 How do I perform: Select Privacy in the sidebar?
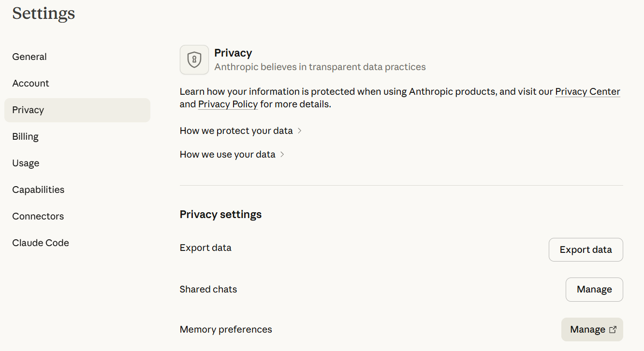tap(28, 110)
